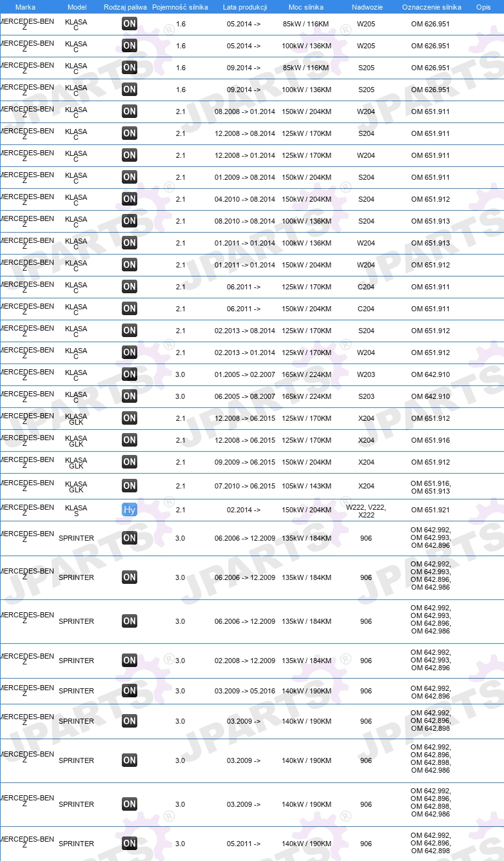Click the ON icon in the 100kW S205 row
This screenshot has width=504, height=861.
(130, 90)
